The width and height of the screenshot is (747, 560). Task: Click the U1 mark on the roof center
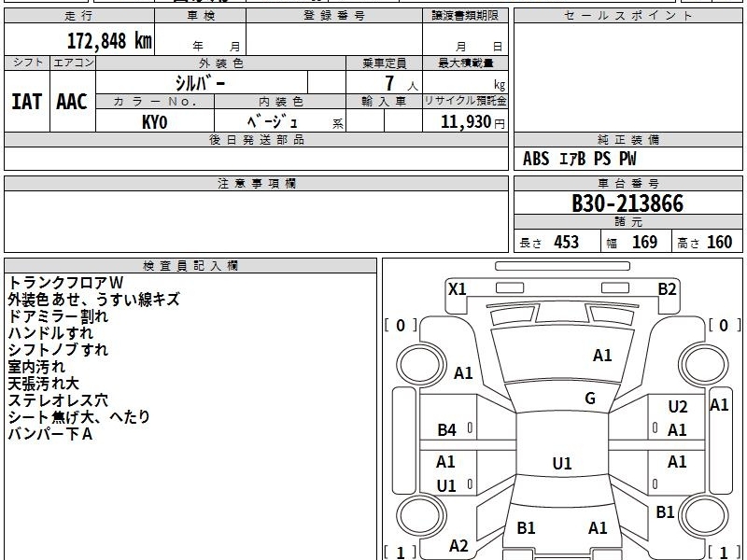pyautogui.click(x=562, y=463)
